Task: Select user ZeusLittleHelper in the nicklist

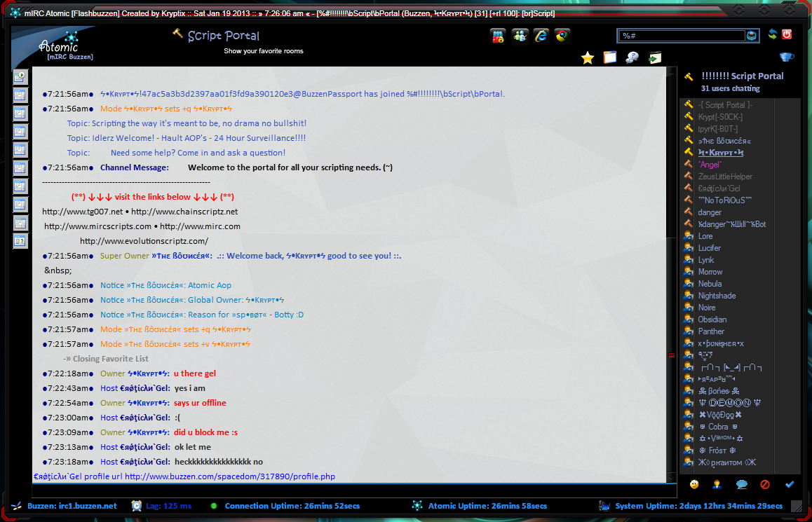Action: (x=725, y=177)
